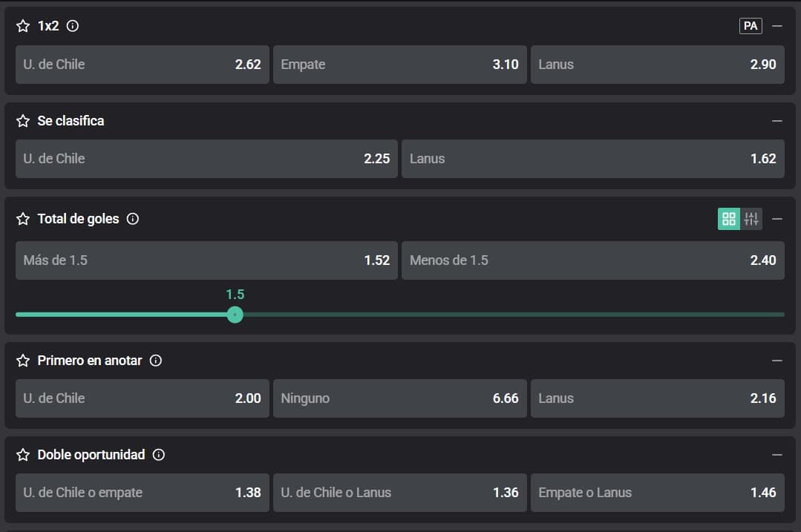Collapse the Primero en anotar section

coord(777,361)
